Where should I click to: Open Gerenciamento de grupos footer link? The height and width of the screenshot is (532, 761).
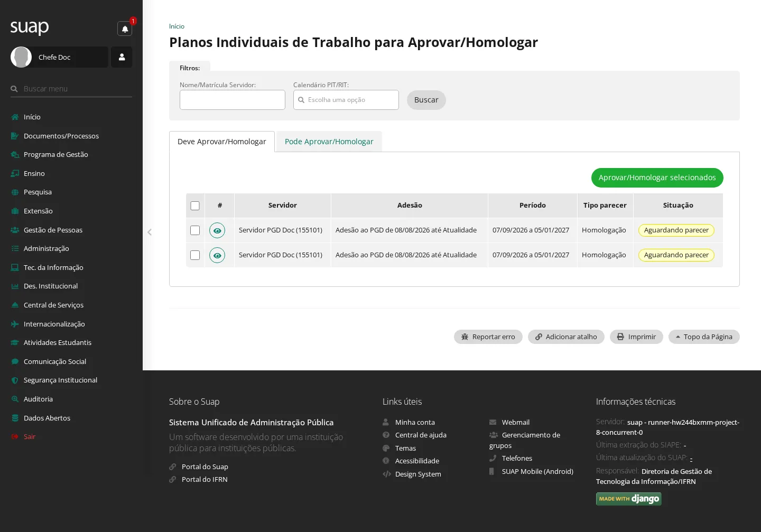(525, 440)
